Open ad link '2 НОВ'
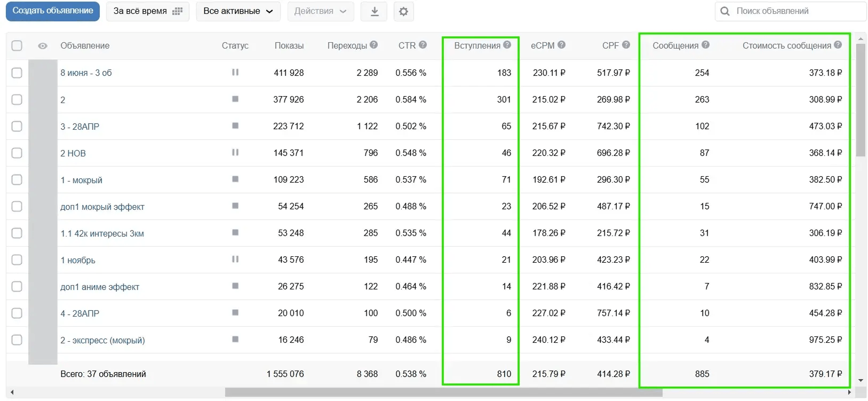Image resolution: width=868 pixels, height=401 pixels. point(73,153)
